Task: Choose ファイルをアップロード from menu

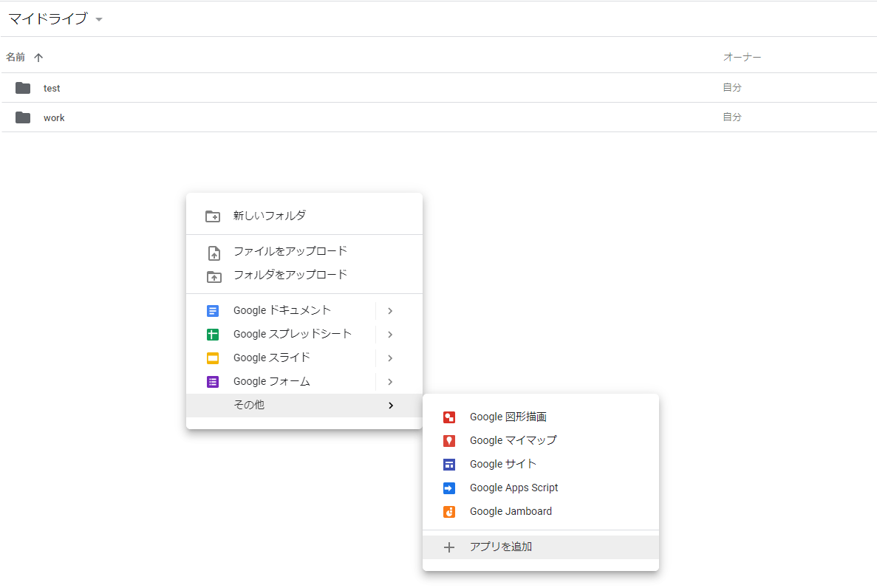Action: pos(304,251)
